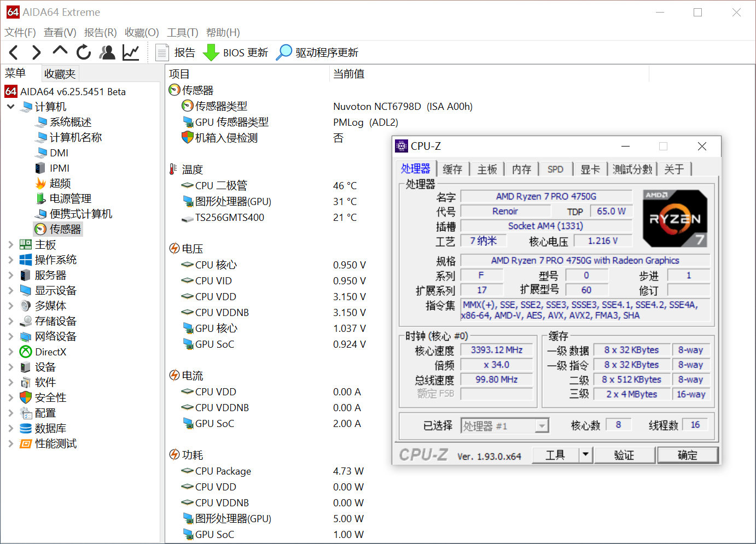Expand the 显示设备 tree node
756x544 pixels.
pyautogui.click(x=11, y=290)
